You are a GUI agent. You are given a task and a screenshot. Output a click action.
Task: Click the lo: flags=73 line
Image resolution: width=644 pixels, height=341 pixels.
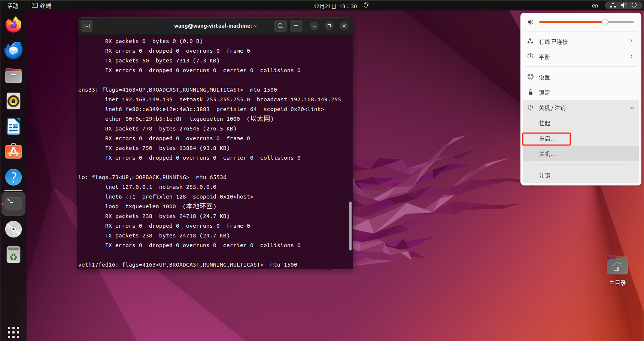point(152,177)
